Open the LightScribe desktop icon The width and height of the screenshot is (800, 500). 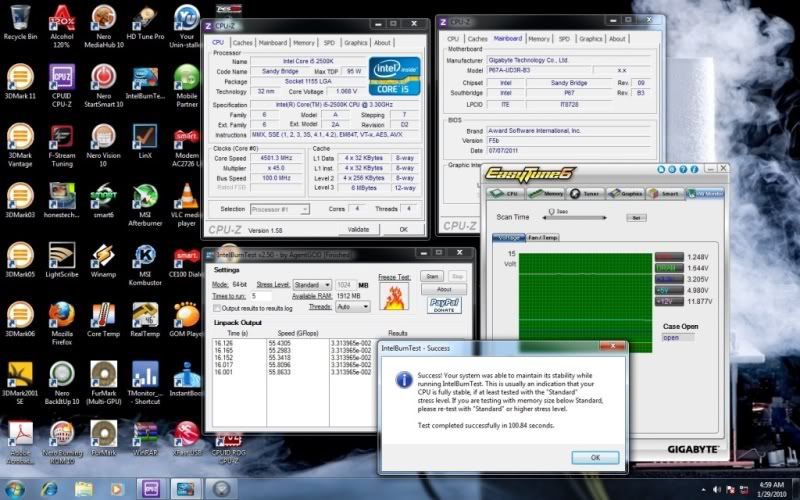coord(62,260)
